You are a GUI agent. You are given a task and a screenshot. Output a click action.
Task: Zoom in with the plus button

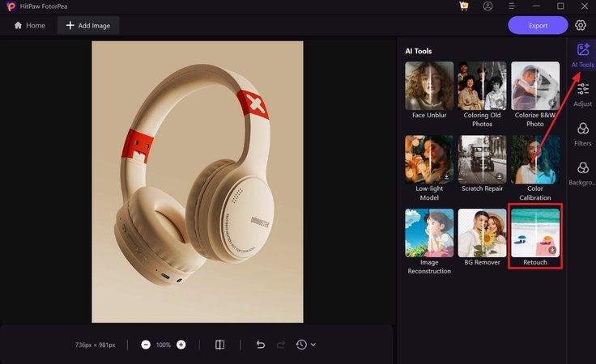click(x=181, y=345)
